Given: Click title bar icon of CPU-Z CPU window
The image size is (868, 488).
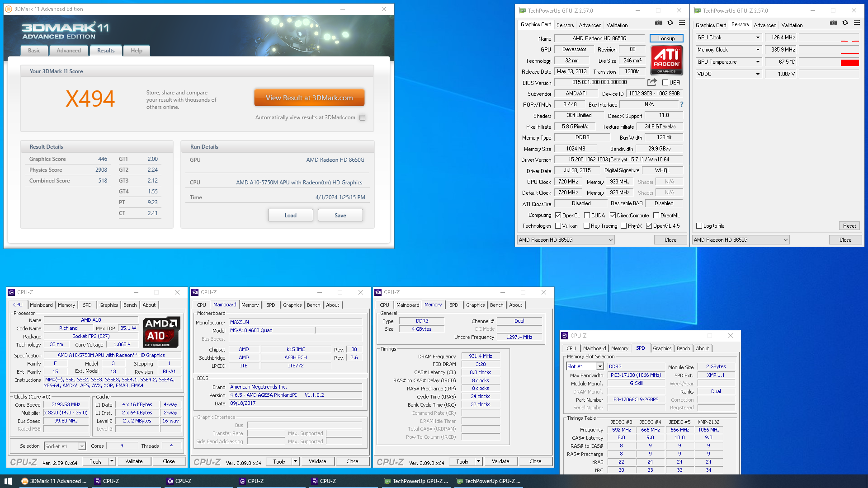Looking at the screenshot, I should pyautogui.click(x=11, y=292).
